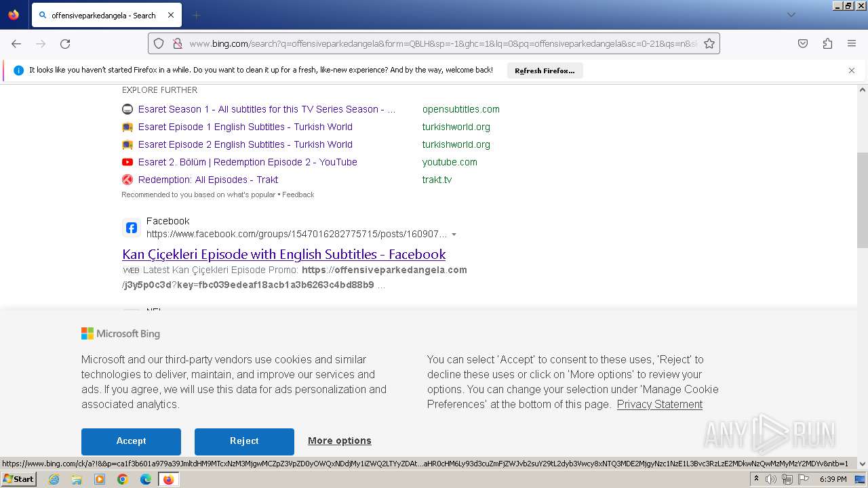Reject cookies in the Bing banner
Screen dimensions: 868x488
point(244,441)
